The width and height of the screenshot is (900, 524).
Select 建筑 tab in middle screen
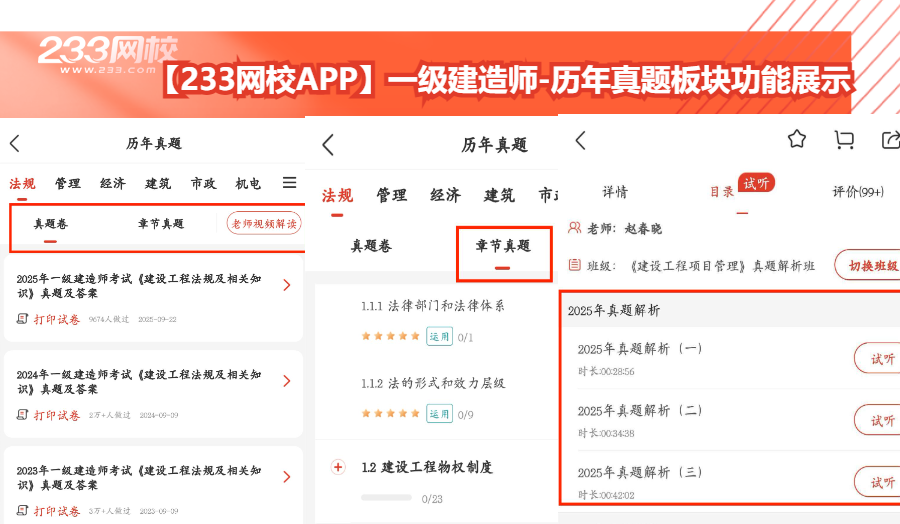point(499,196)
